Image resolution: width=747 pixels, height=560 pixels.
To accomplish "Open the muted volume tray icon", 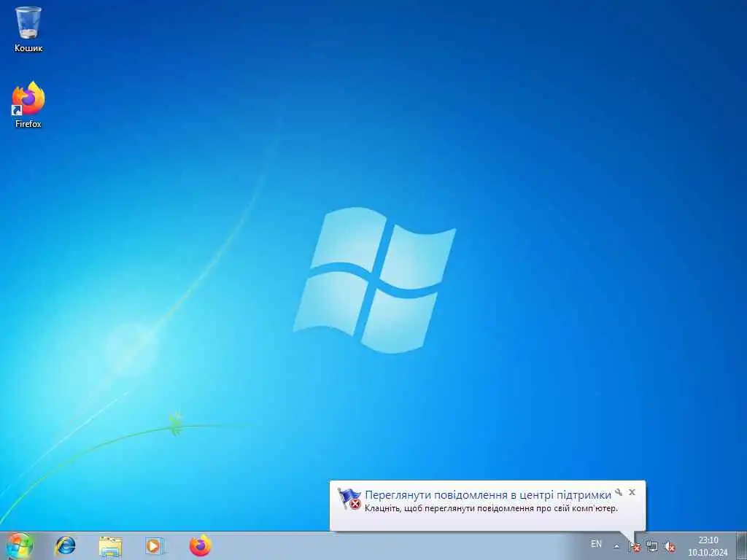I will tap(670, 547).
